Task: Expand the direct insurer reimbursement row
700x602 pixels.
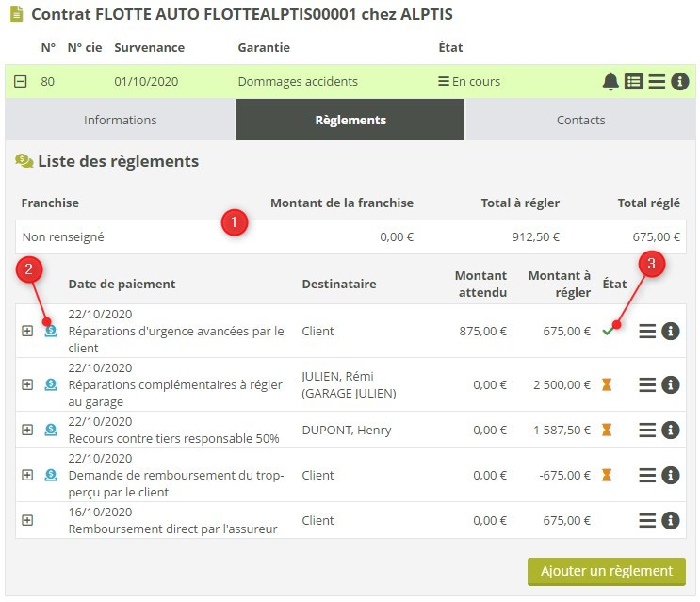Action: (27, 520)
